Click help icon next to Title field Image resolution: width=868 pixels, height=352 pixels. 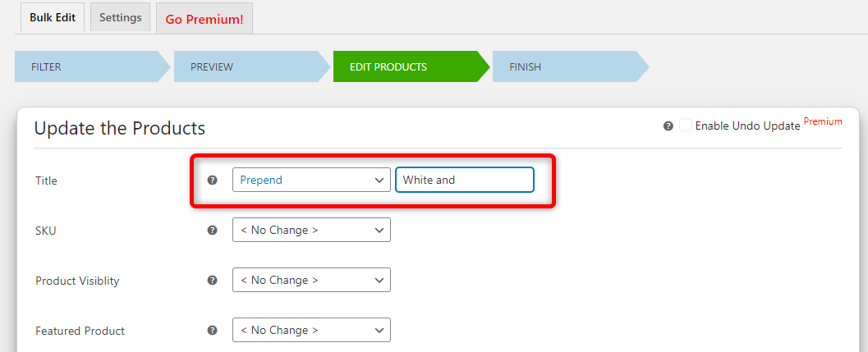pyautogui.click(x=212, y=180)
